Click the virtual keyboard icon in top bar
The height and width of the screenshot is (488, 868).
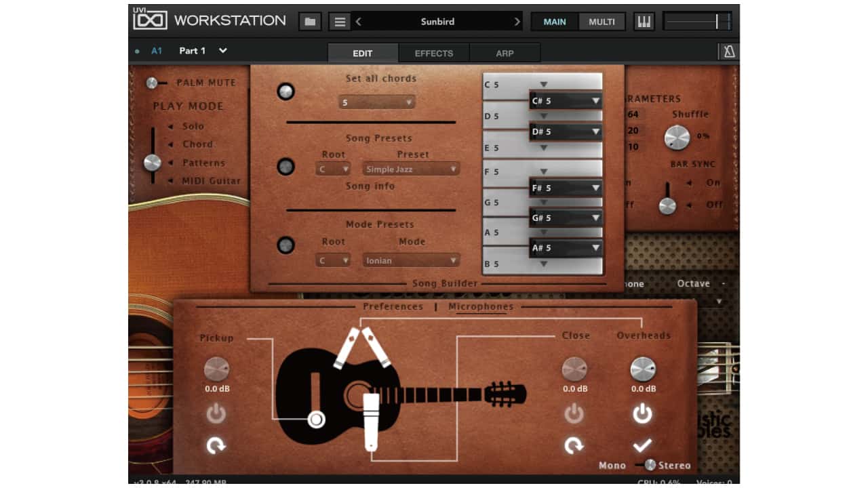coord(643,21)
